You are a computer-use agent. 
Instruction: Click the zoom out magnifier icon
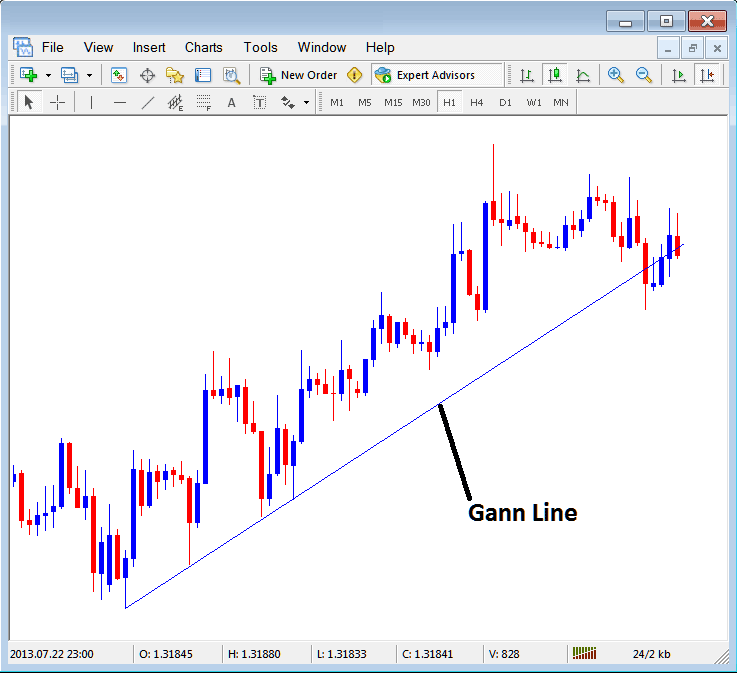point(644,75)
